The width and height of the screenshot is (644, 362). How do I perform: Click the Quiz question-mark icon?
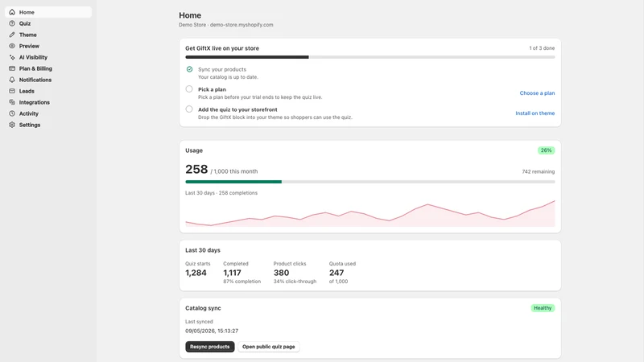pyautogui.click(x=12, y=23)
